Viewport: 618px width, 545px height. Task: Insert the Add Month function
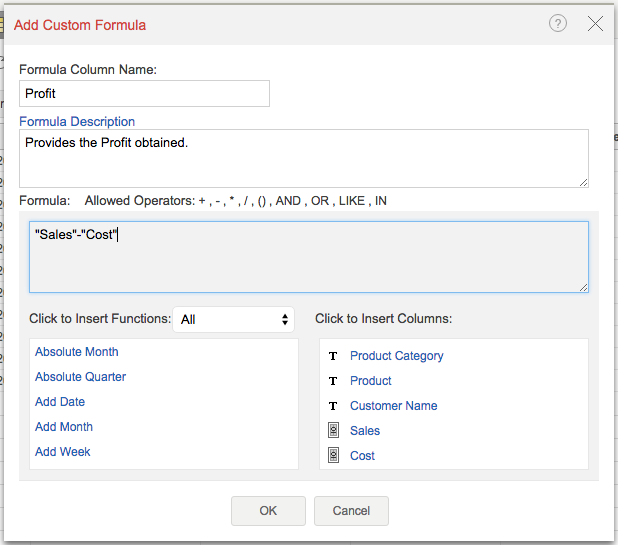64,427
